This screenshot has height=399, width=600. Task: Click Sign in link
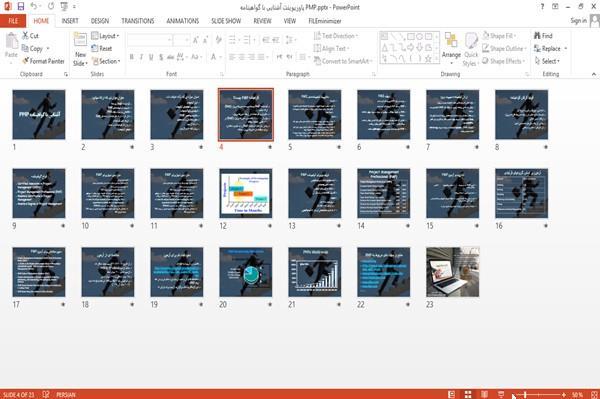[578, 21]
